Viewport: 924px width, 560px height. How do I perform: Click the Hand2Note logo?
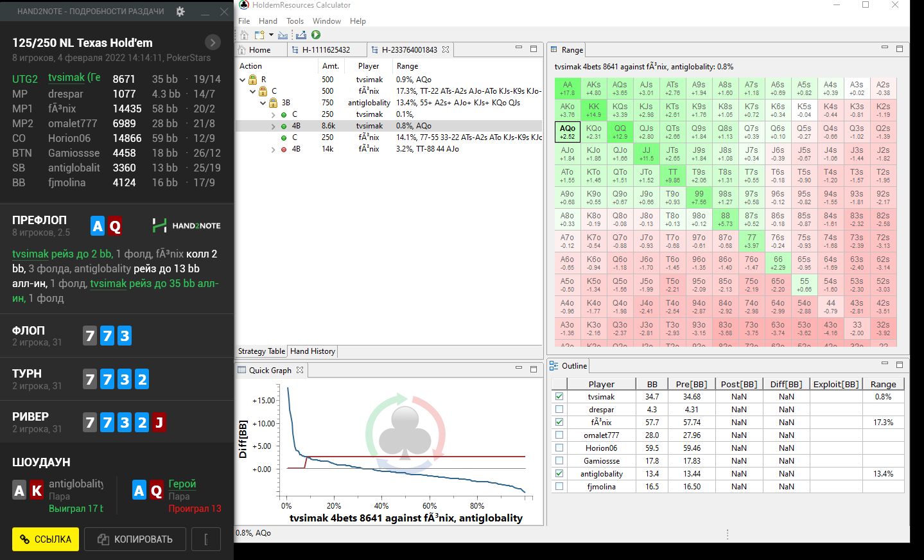click(187, 225)
